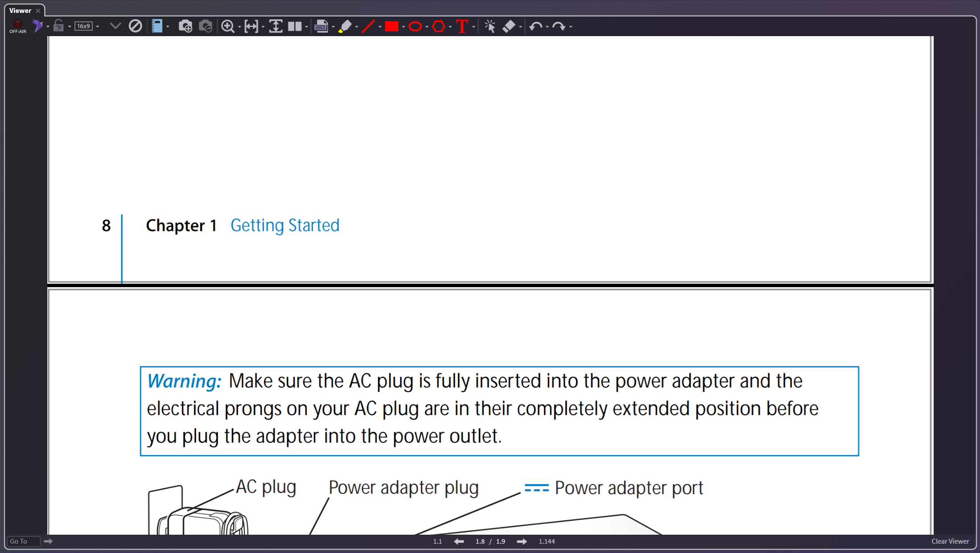Click the prohibition circle-slash icon
980x553 pixels.
point(135,26)
